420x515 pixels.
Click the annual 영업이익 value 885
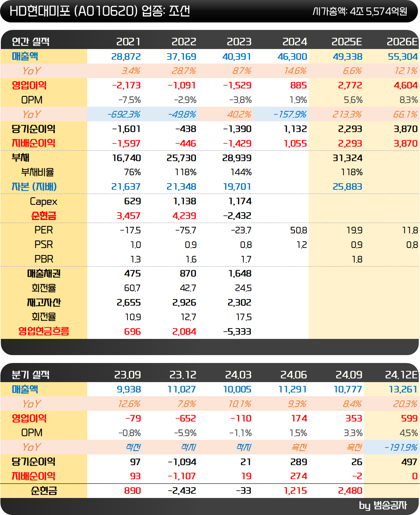298,86
